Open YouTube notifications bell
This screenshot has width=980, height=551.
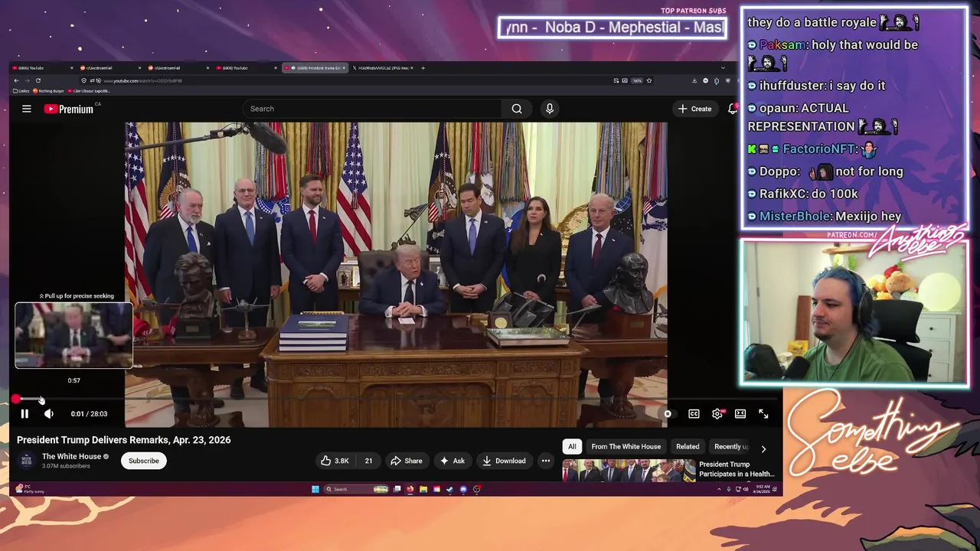coord(732,109)
